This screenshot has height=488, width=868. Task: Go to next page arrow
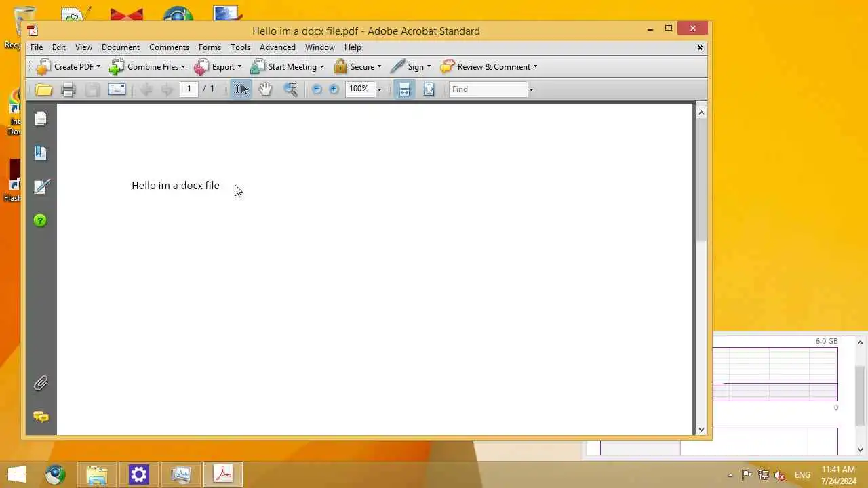[166, 89]
